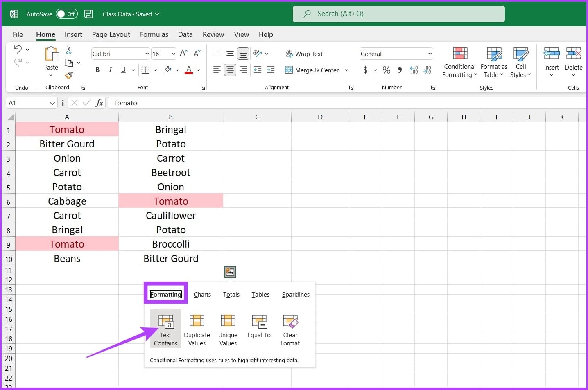
Task: Switch to Page Layout tab
Action: (111, 34)
